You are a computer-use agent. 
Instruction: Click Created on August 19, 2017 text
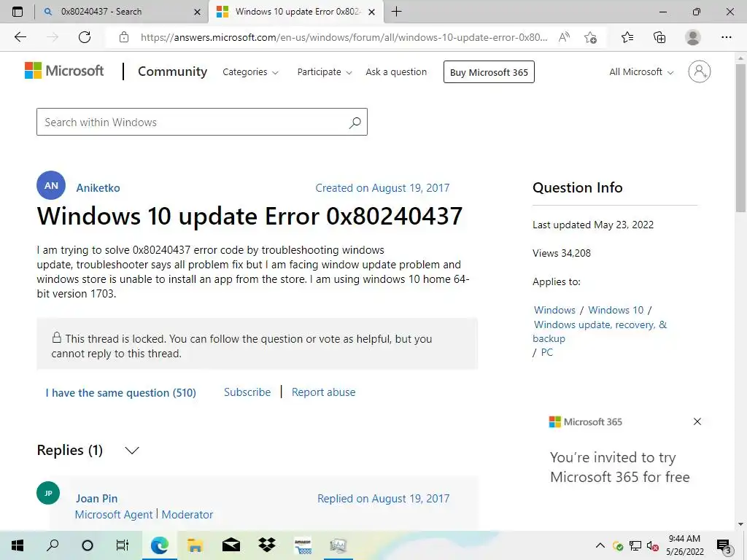382,188
